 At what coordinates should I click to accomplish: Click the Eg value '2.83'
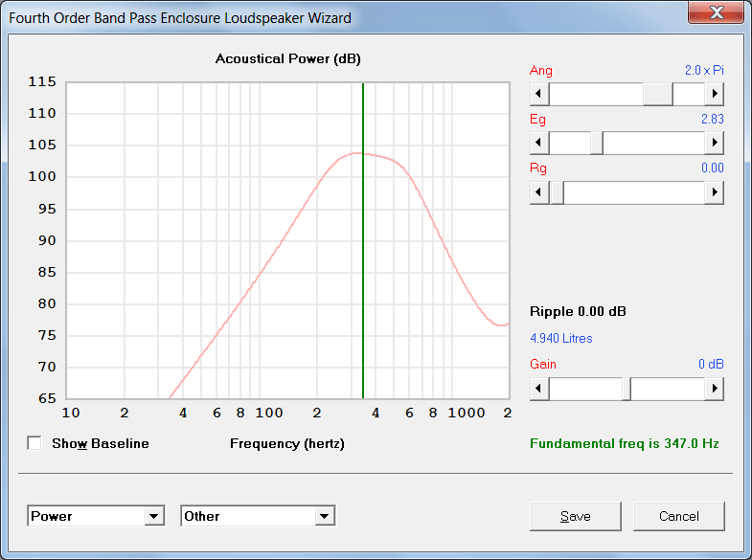click(712, 120)
